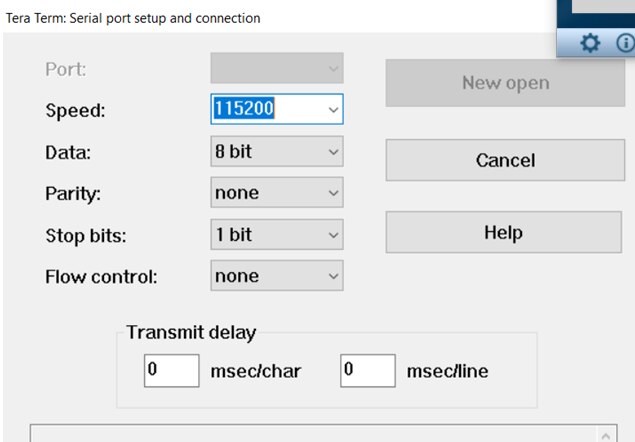The height and width of the screenshot is (442, 635).
Task: Open the Port dropdown list
Action: [276, 68]
